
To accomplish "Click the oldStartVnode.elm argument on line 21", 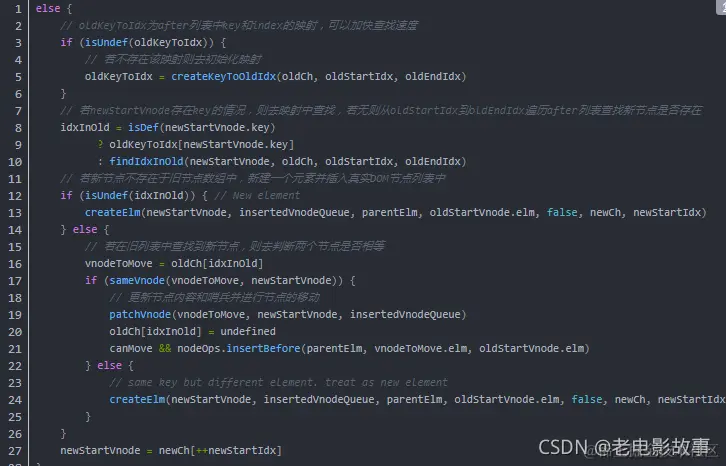I will [x=532, y=348].
